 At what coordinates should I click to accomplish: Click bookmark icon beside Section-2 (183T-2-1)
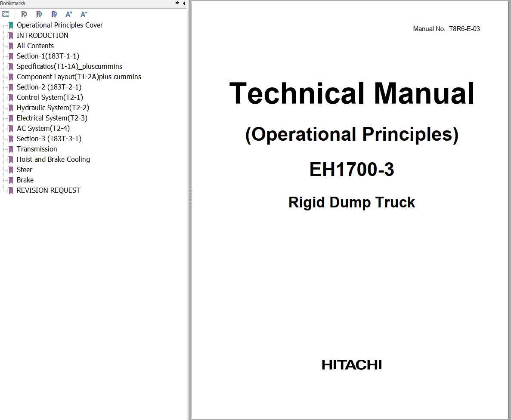click(11, 87)
